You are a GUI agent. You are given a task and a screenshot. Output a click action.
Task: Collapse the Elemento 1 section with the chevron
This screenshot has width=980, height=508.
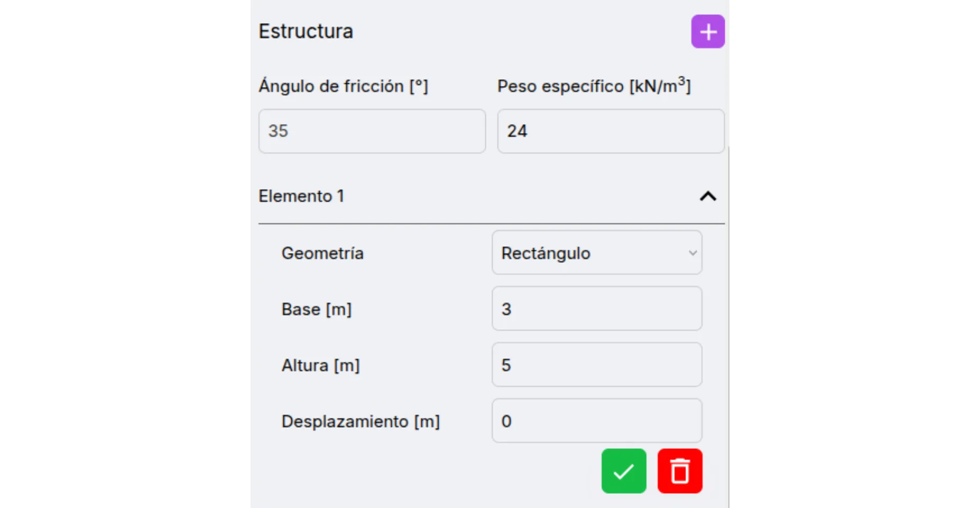(709, 196)
